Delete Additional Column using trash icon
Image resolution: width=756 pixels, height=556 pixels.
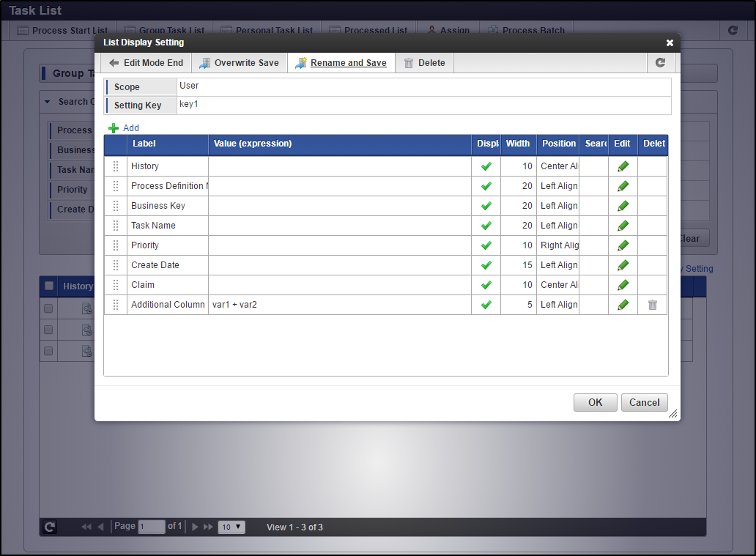pyautogui.click(x=652, y=305)
